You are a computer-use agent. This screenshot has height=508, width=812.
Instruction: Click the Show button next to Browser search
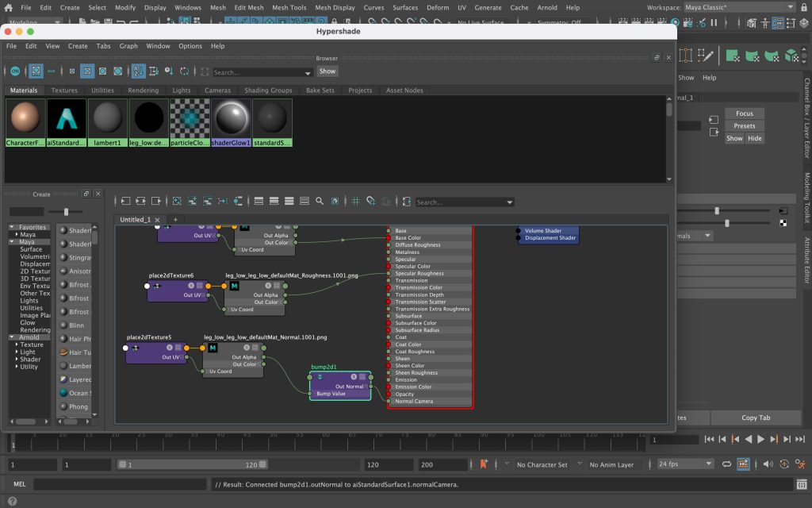click(327, 71)
